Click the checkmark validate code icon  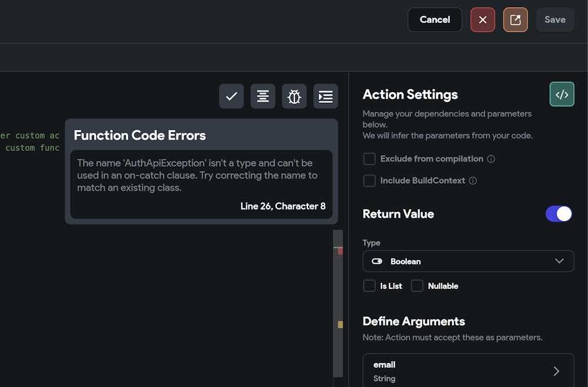click(x=231, y=96)
